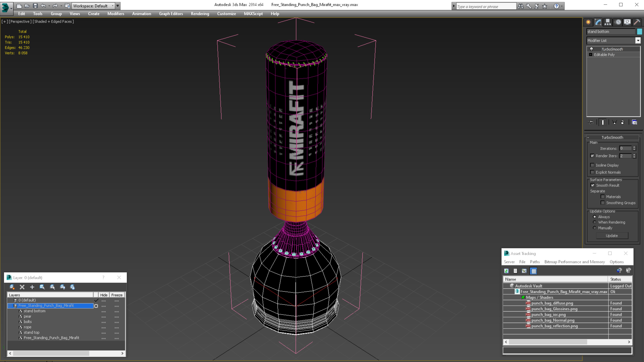Click the Perspective viewport label

pos(20,21)
